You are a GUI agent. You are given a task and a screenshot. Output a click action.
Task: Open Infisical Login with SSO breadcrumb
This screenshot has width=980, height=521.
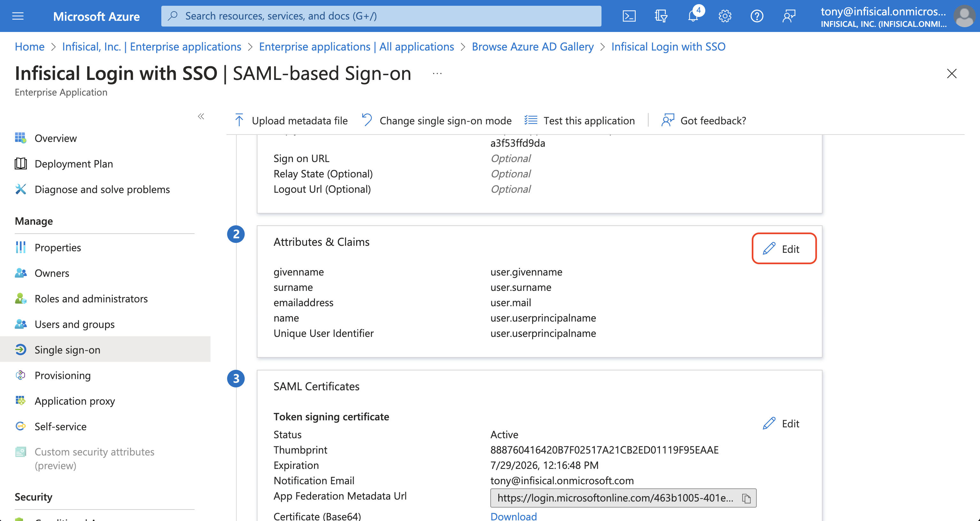669,46
